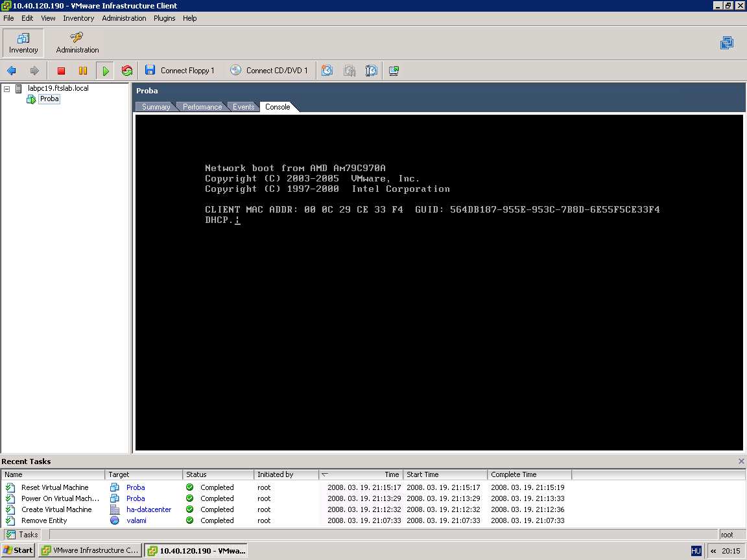Open the Inventory menu

coord(78,18)
